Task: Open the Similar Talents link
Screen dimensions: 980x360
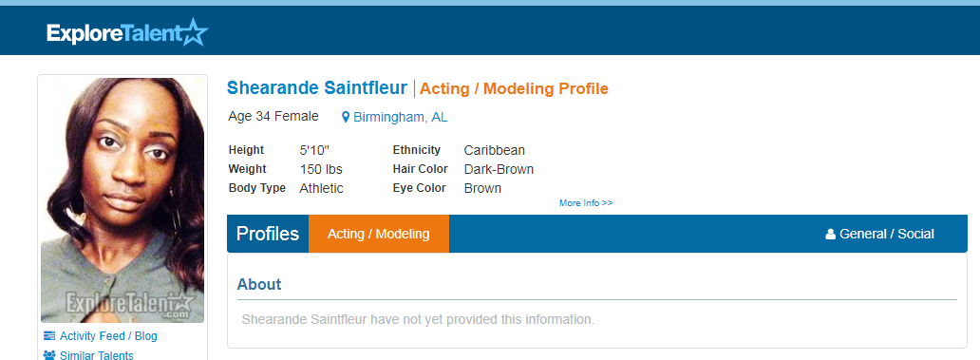Action: 97,355
